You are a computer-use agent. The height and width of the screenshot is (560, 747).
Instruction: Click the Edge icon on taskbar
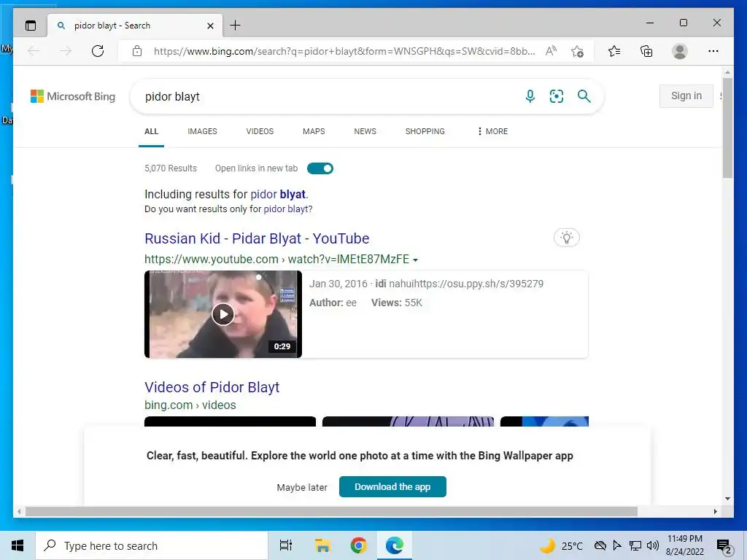395,545
